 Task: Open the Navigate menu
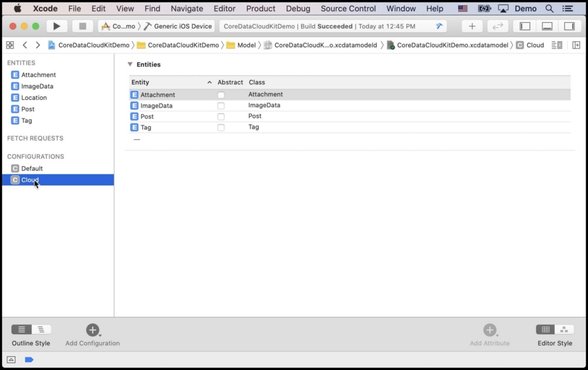[187, 8]
